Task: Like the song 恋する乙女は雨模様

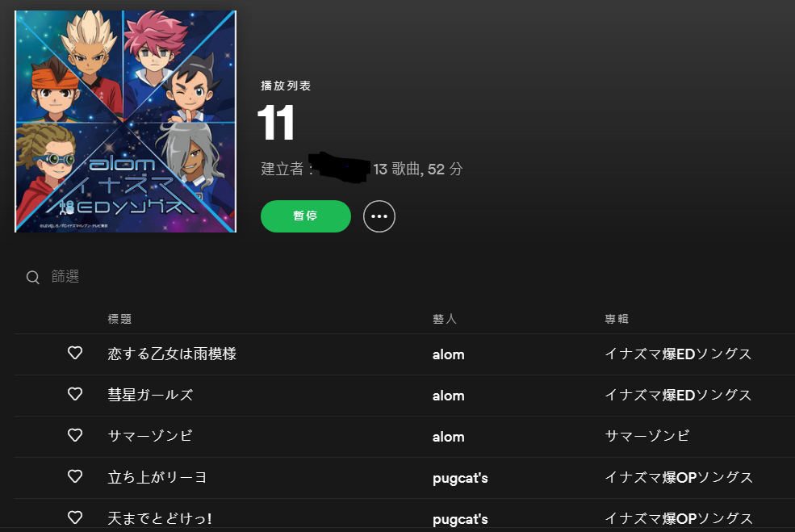Action: (x=75, y=353)
